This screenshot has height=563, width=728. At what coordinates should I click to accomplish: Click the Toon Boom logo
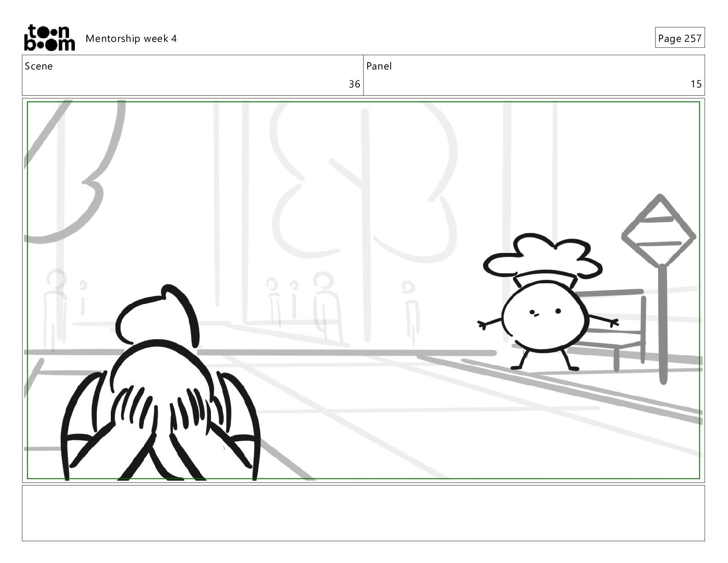(x=49, y=38)
